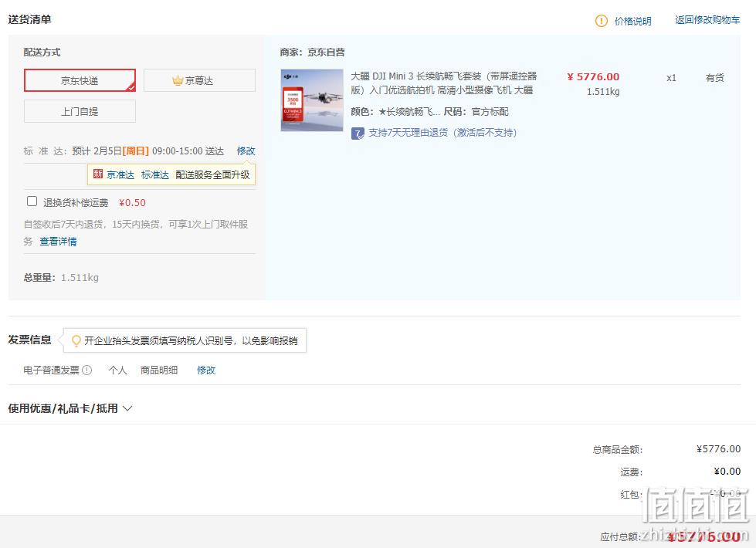The height and width of the screenshot is (548, 756).
Task: Click the 7-day return badge icon
Action: 358,133
